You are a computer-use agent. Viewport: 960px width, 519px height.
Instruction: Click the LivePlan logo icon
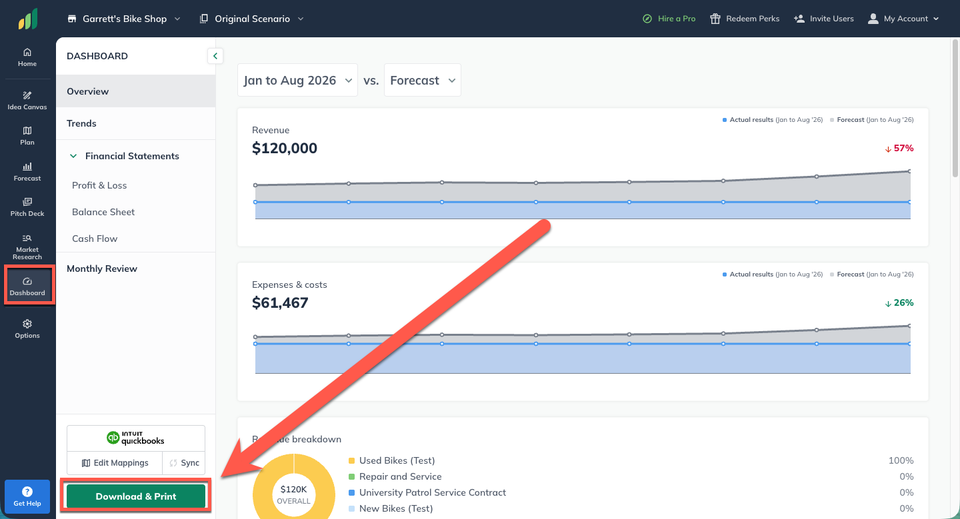point(28,19)
